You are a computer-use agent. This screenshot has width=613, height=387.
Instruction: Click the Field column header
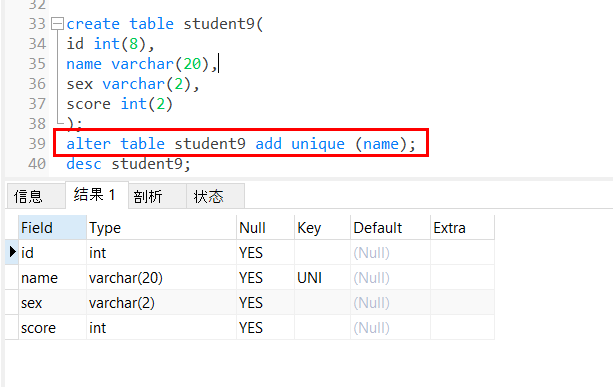pos(52,228)
